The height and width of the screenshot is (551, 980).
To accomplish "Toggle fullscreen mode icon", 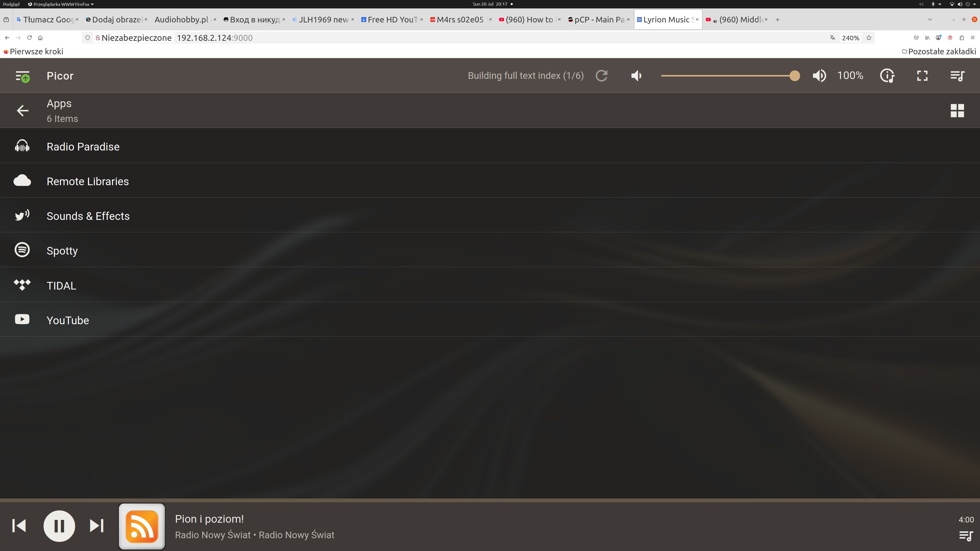I will point(922,76).
